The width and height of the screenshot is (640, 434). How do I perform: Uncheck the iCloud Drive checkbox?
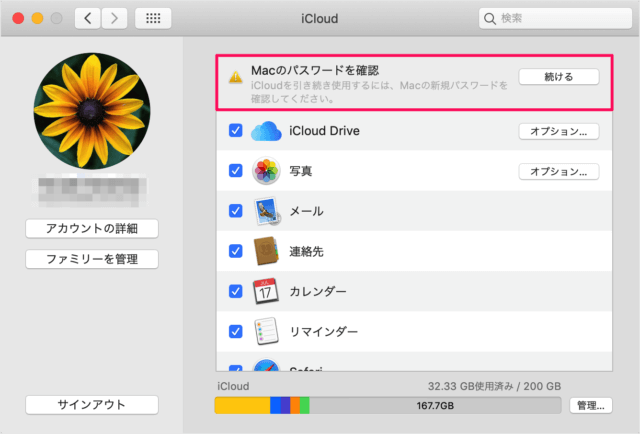236,131
